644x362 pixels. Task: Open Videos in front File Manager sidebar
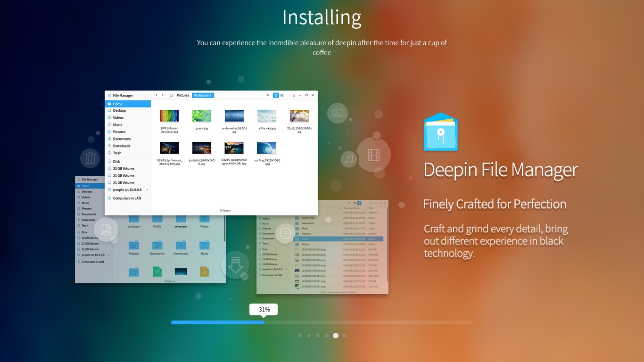128,118
